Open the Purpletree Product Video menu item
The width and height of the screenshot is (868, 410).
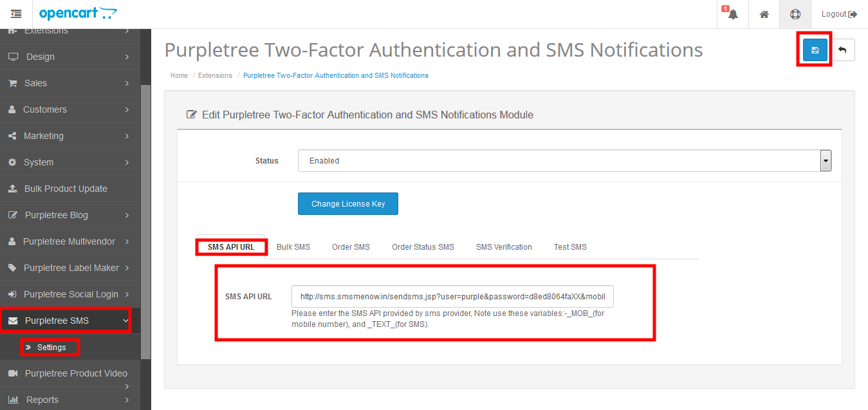click(x=69, y=373)
